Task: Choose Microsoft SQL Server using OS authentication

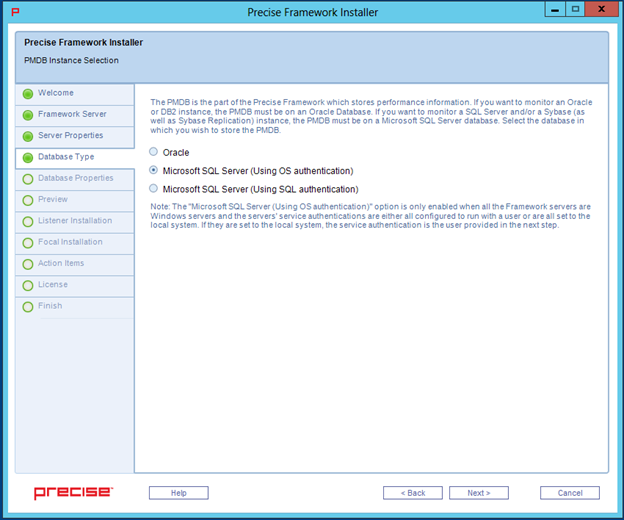Action: [153, 170]
